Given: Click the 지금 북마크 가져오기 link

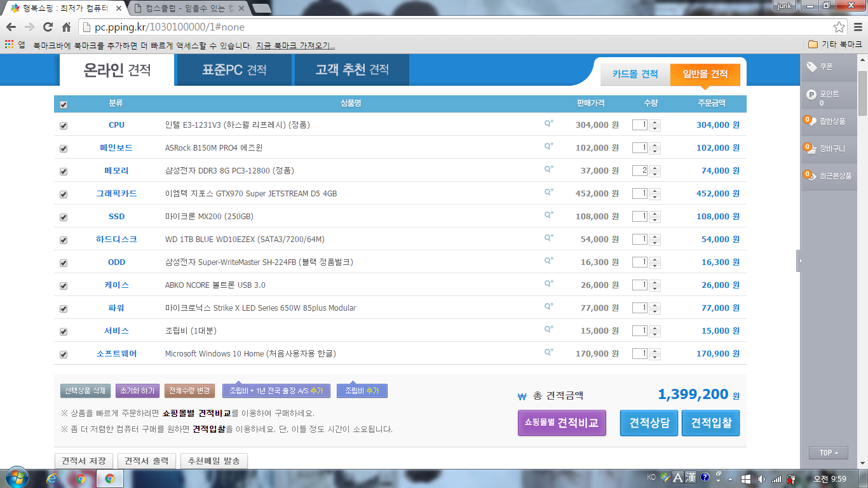Looking at the screenshot, I should point(295,46).
